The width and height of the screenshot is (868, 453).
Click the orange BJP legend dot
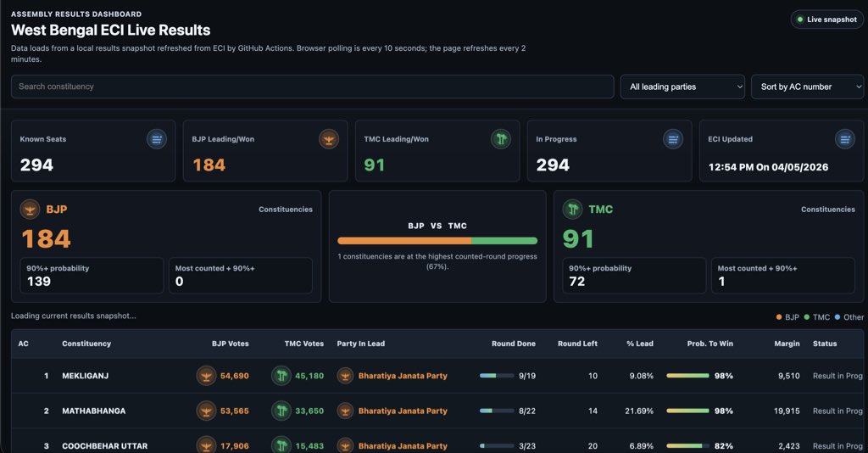[x=779, y=317]
